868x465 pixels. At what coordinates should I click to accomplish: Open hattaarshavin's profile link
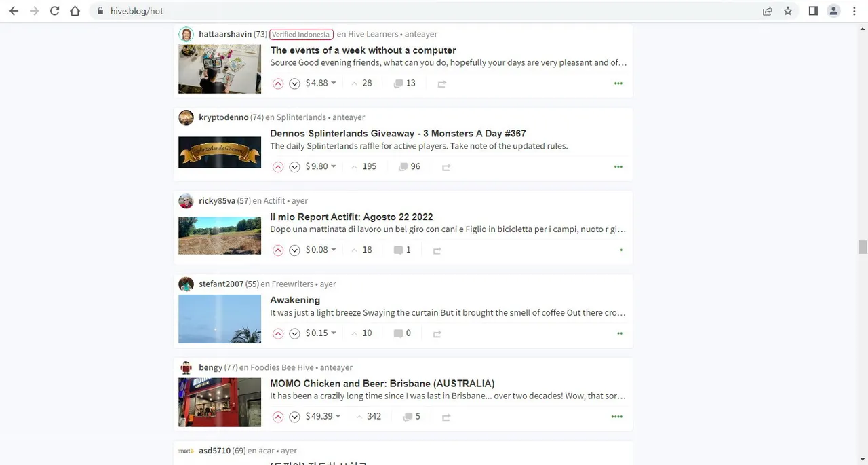click(x=225, y=34)
